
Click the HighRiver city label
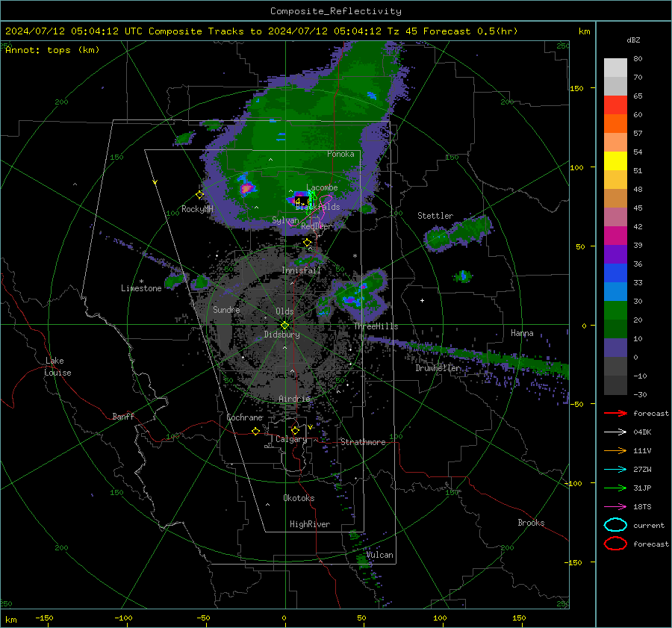pyautogui.click(x=310, y=524)
